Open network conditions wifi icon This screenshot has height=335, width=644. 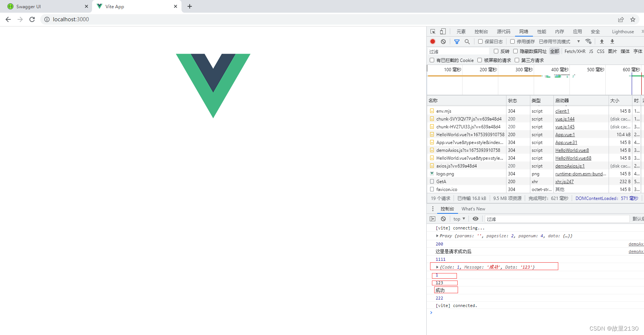[x=588, y=41]
